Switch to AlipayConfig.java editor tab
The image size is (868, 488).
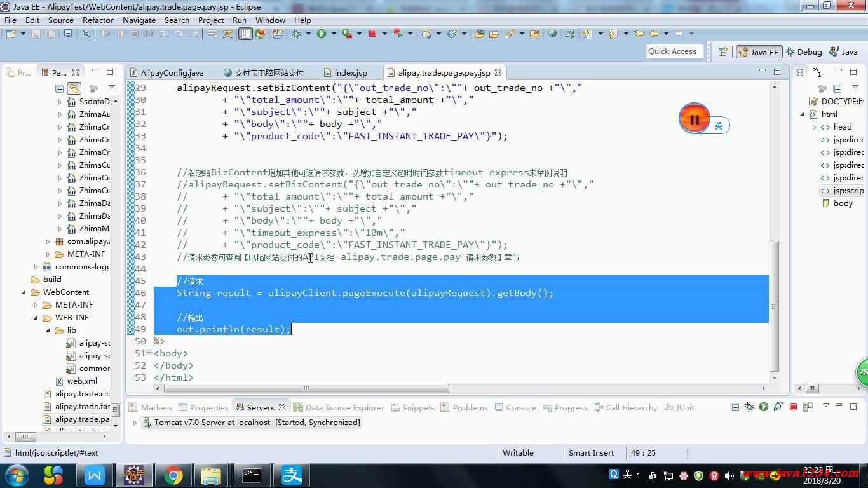(166, 72)
